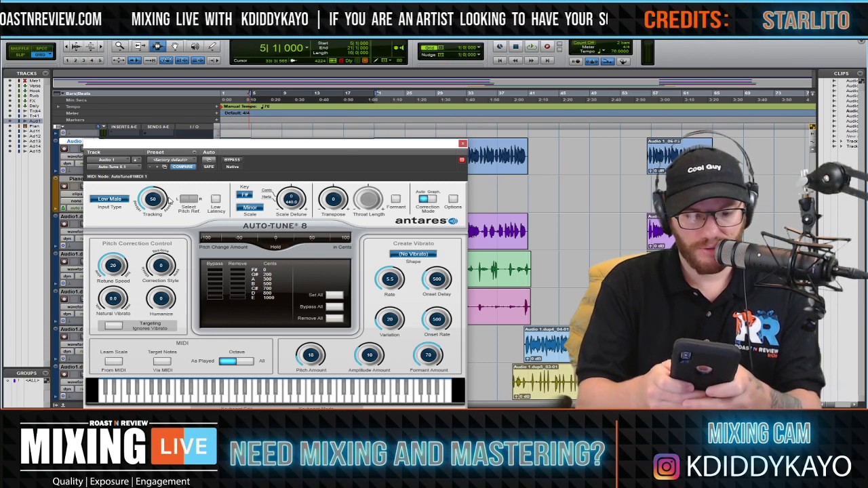868x488 pixels.
Task: Toggle Targeting Ignores Vibrato
Action: click(113, 325)
